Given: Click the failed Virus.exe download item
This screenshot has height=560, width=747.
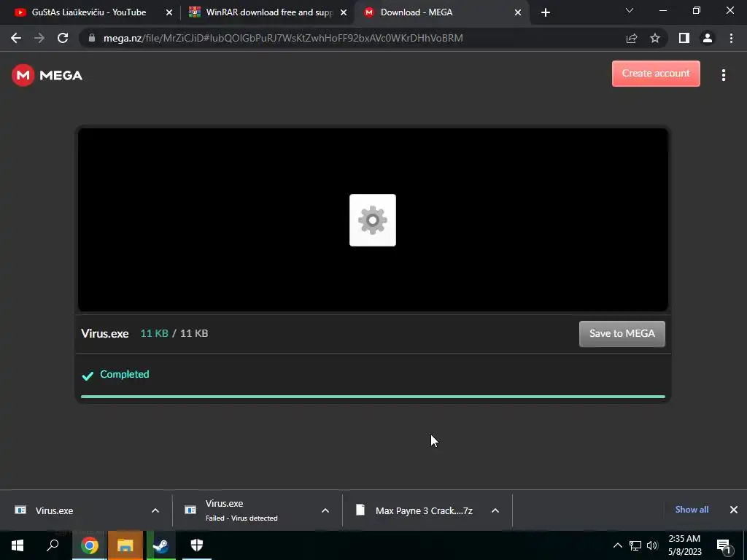Looking at the screenshot, I should 241,510.
